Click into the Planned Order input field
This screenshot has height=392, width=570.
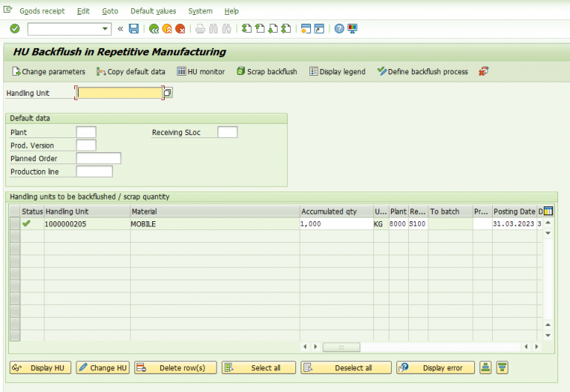click(99, 158)
